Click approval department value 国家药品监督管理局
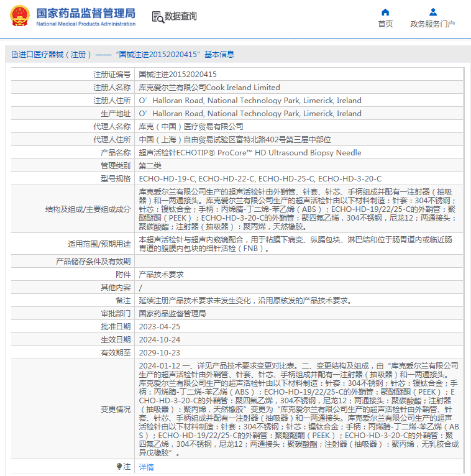471x476 pixels. point(172,314)
